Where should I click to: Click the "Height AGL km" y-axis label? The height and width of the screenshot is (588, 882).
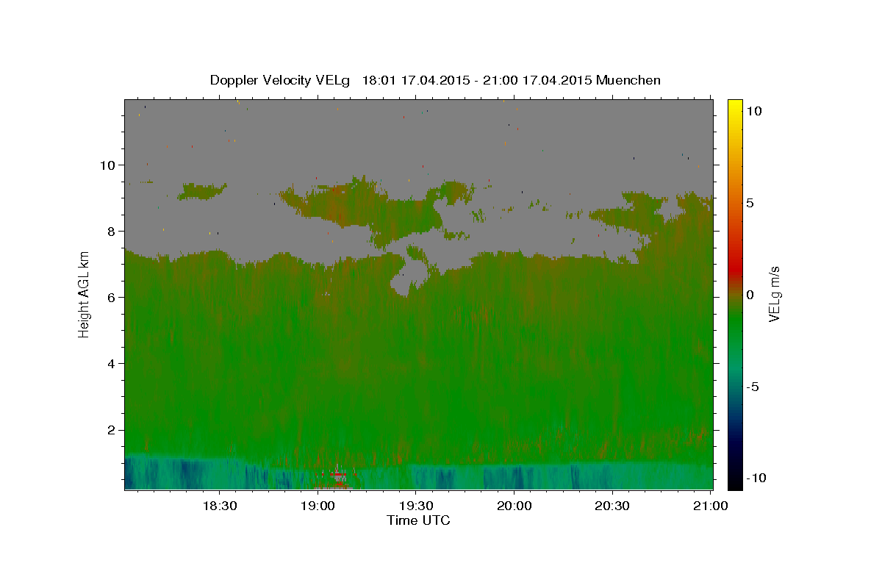click(85, 293)
